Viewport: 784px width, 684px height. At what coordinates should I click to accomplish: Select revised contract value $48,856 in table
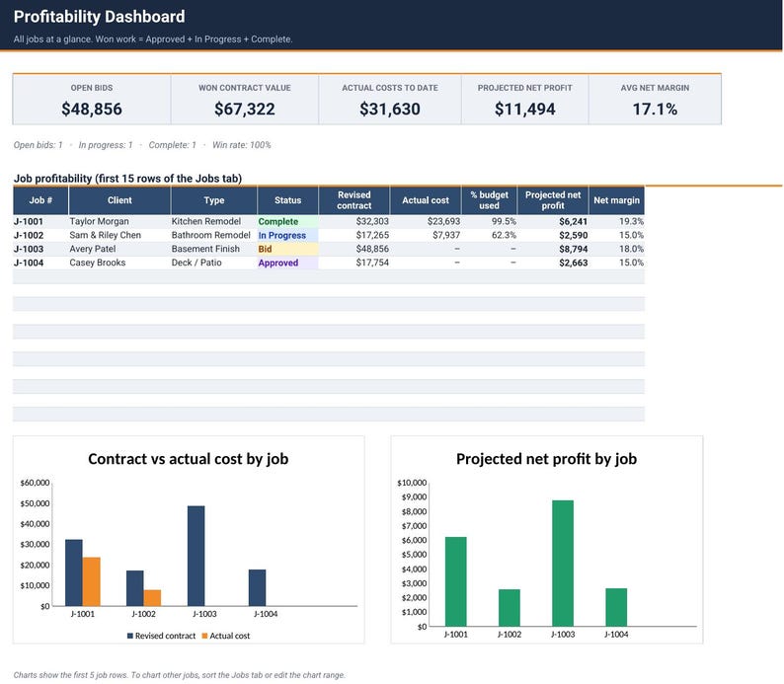pos(372,249)
